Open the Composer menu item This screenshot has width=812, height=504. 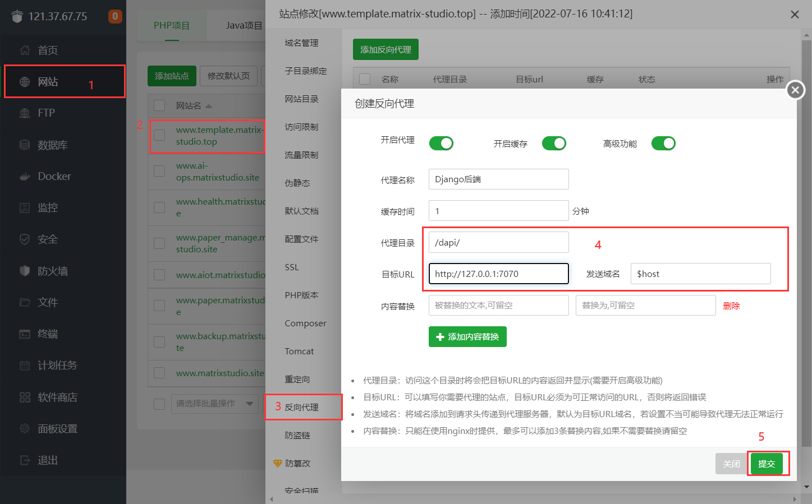click(x=305, y=323)
